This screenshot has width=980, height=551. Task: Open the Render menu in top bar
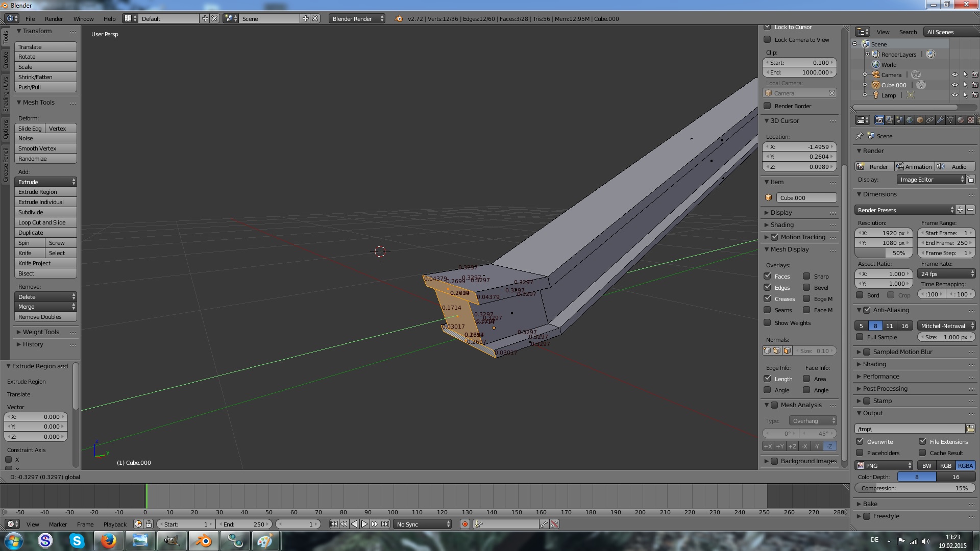pyautogui.click(x=54, y=18)
